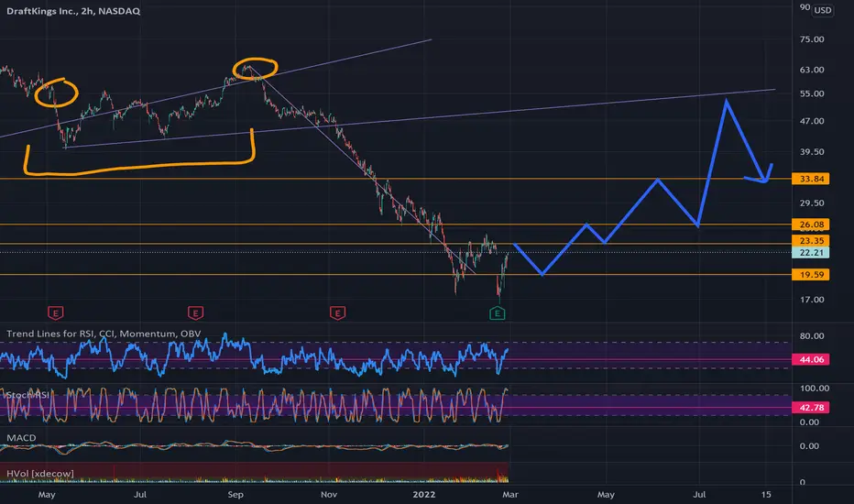This screenshot has width=854, height=504.
Task: Click the 33.84 horizontal line price label
Action: pyautogui.click(x=811, y=179)
